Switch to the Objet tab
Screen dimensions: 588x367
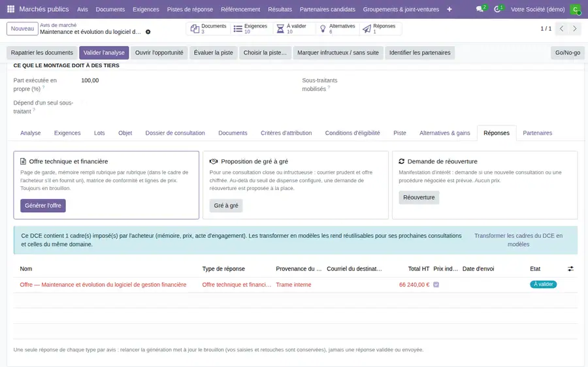click(x=125, y=133)
